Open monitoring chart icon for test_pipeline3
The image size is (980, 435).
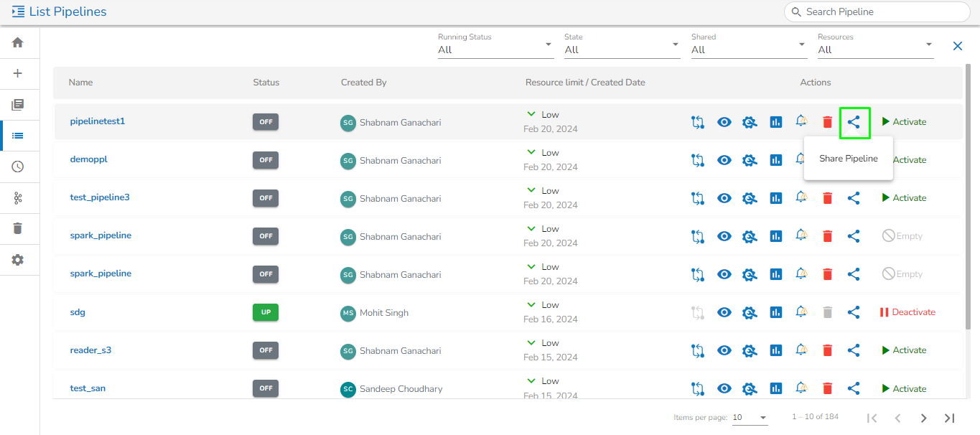(x=775, y=198)
